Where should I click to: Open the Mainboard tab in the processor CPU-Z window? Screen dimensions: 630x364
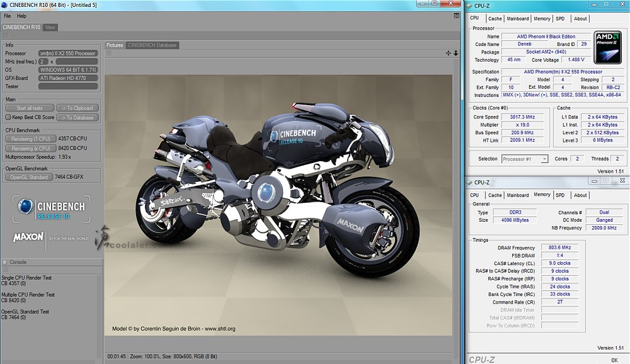pos(518,18)
